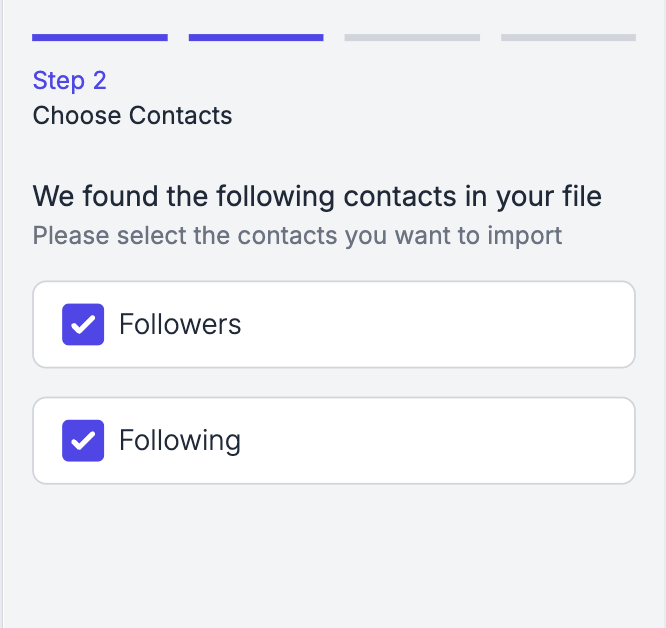Click empty right side of Following option card

tap(500, 441)
